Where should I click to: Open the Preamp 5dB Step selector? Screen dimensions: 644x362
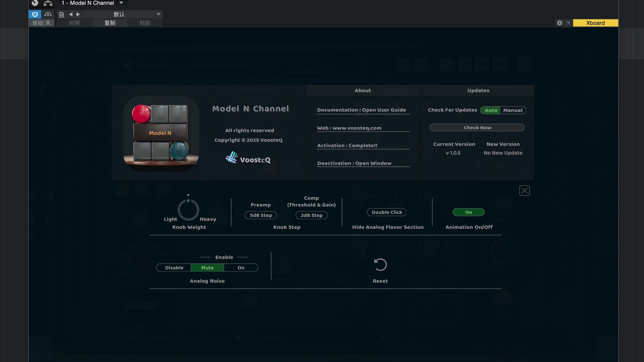pos(261,215)
